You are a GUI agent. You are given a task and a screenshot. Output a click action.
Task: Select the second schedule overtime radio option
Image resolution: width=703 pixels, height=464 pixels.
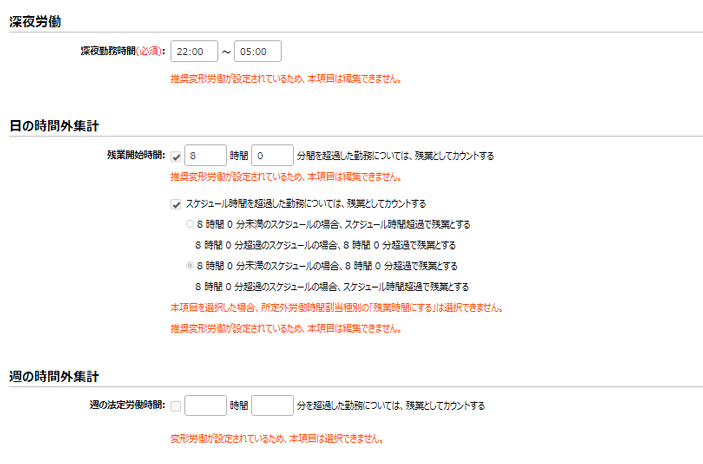click(190, 265)
